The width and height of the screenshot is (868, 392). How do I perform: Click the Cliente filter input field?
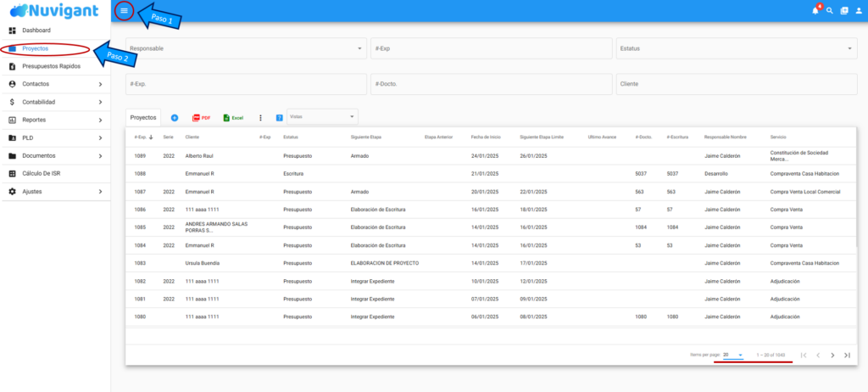tap(737, 84)
